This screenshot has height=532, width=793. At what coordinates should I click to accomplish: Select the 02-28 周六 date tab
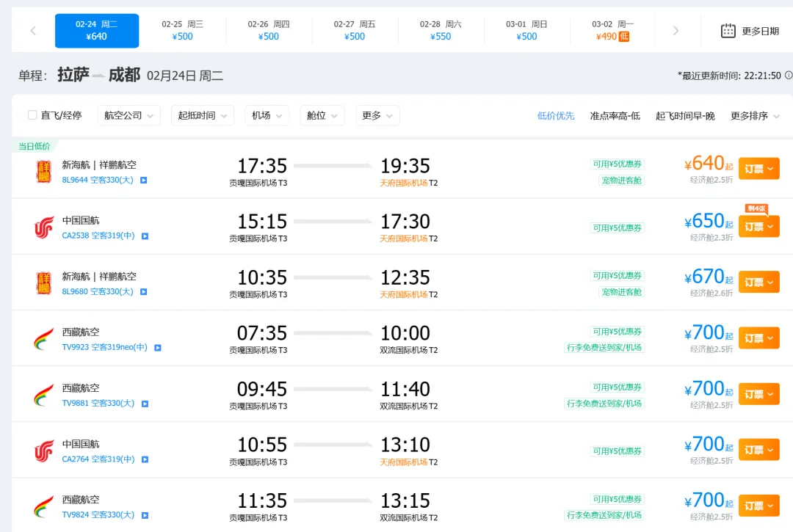[x=441, y=31]
